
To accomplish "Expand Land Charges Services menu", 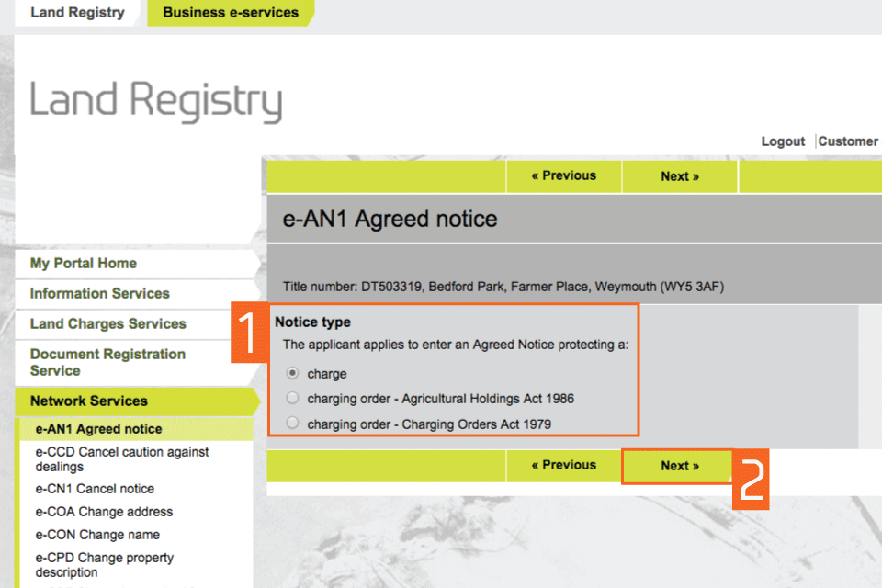I will tap(107, 324).
